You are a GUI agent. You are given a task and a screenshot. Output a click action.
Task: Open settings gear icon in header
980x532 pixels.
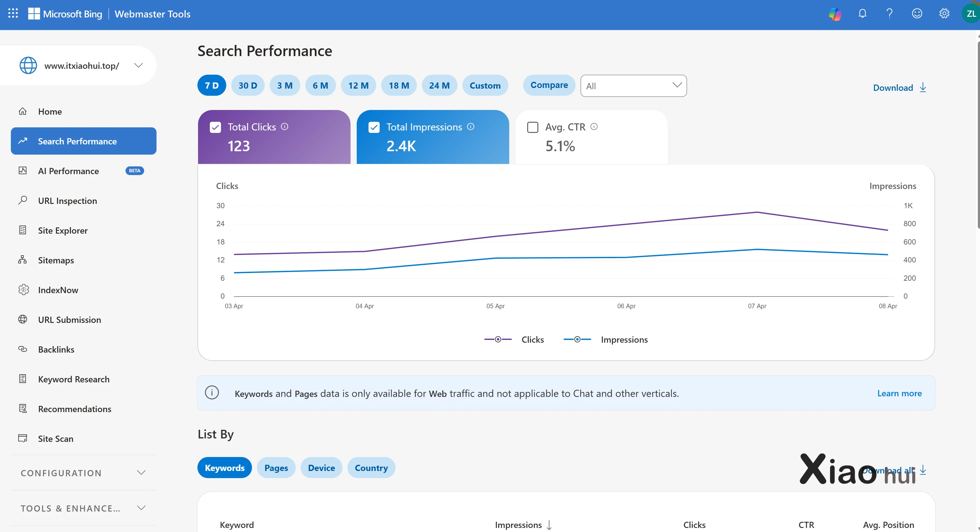(x=944, y=14)
